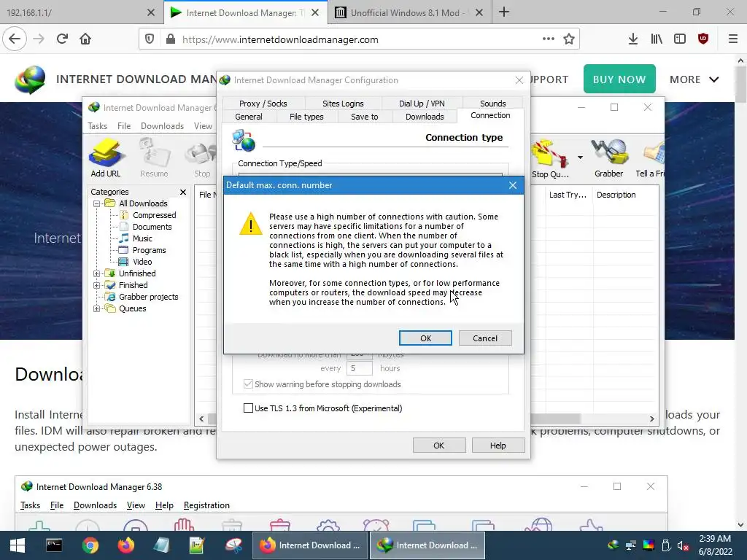
Task: Expand the Unfinished tree node
Action: [97, 274]
